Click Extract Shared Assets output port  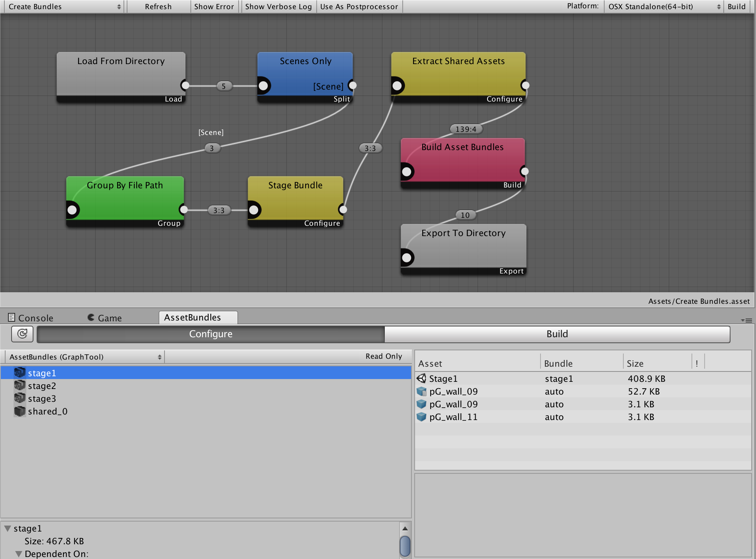(525, 85)
